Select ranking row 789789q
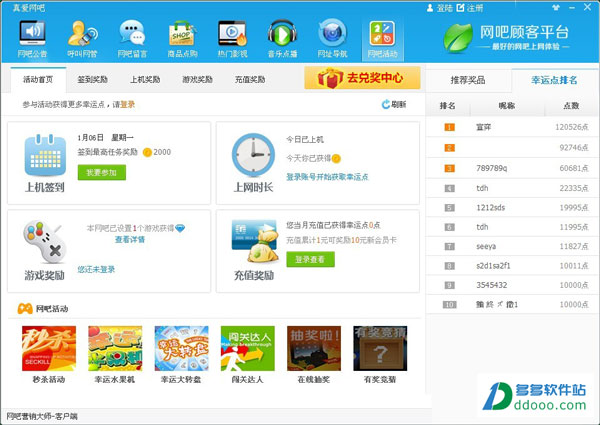The image size is (600, 425). [512, 168]
